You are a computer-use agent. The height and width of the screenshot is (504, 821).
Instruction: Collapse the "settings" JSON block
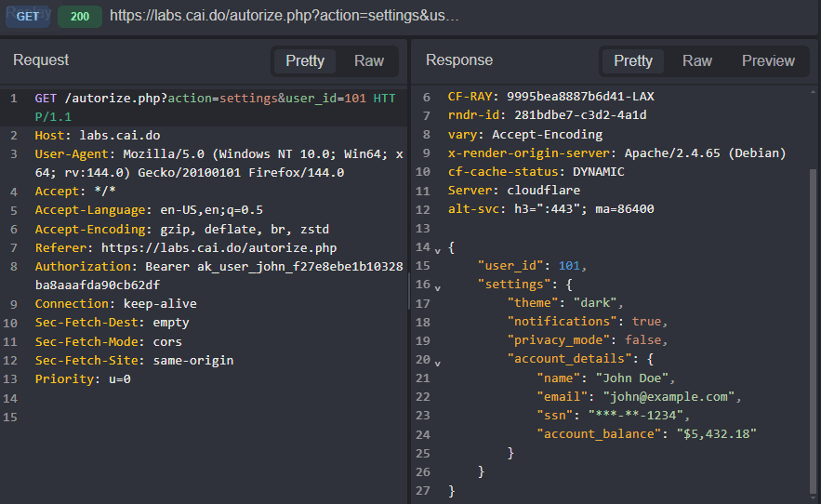click(x=438, y=285)
